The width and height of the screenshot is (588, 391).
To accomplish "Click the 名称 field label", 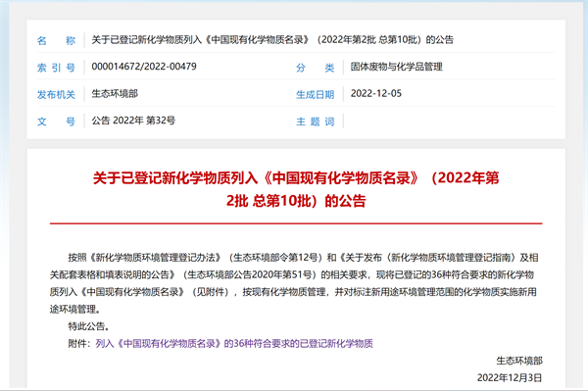I will point(56,40).
